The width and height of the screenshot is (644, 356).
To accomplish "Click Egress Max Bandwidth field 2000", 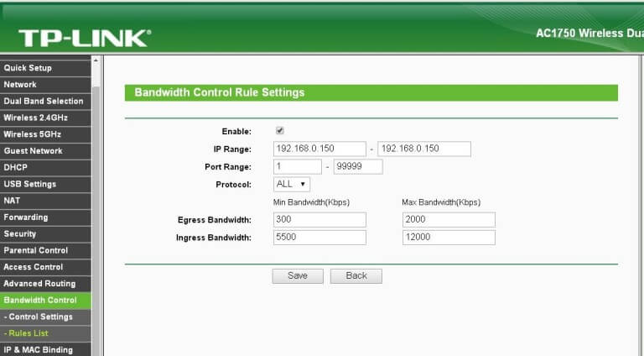I will (x=449, y=219).
